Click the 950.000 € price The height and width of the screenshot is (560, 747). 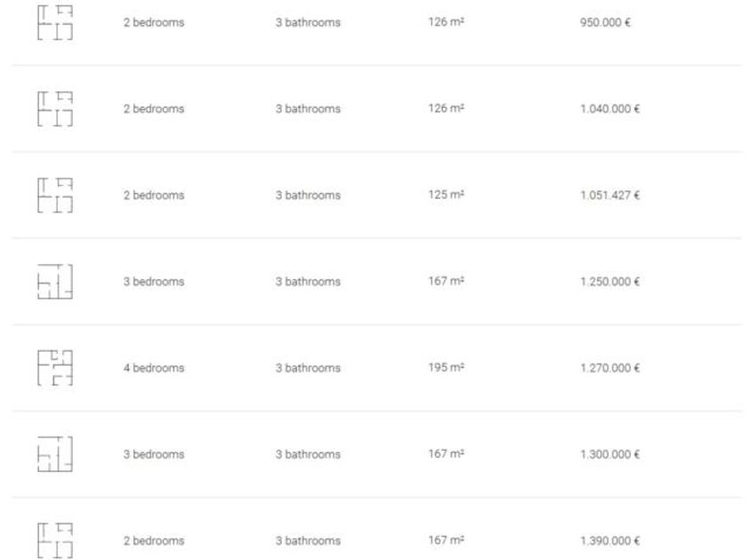click(603, 23)
